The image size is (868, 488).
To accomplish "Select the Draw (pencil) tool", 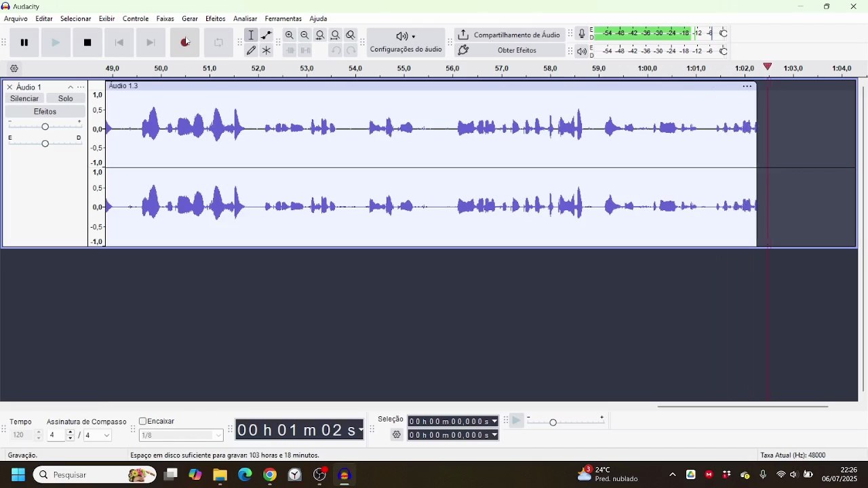I will point(251,50).
